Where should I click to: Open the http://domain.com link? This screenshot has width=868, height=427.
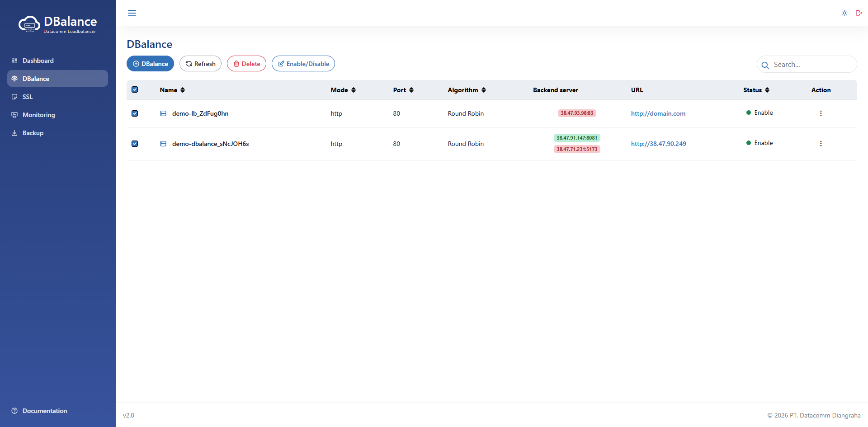[658, 113]
